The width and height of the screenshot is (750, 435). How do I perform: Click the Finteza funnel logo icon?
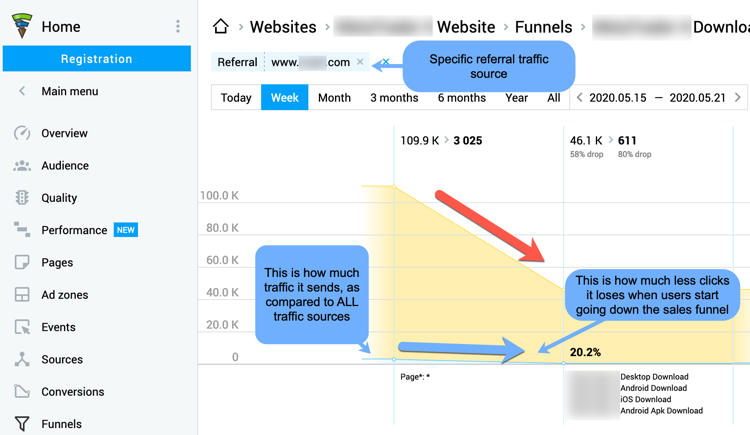(22, 26)
